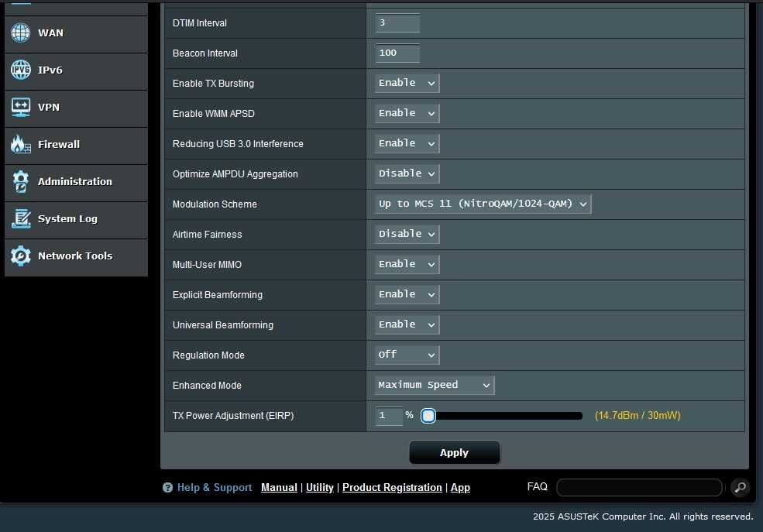This screenshot has height=532, width=763.
Task: Click the WAN globe icon
Action: [x=20, y=33]
